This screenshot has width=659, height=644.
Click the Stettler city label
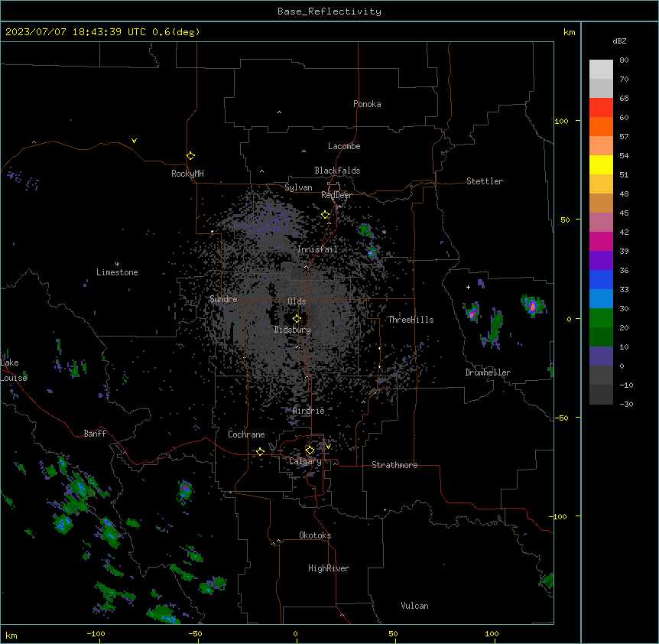[x=485, y=181]
